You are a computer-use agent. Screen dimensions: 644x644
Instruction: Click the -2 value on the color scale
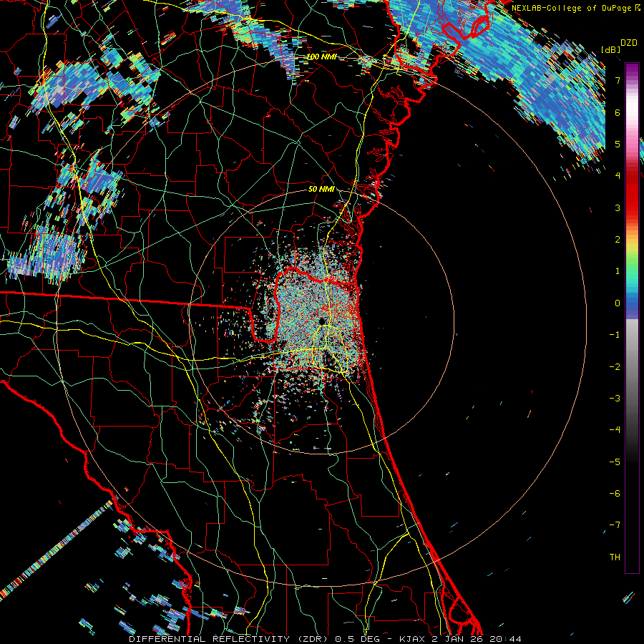[x=615, y=367]
